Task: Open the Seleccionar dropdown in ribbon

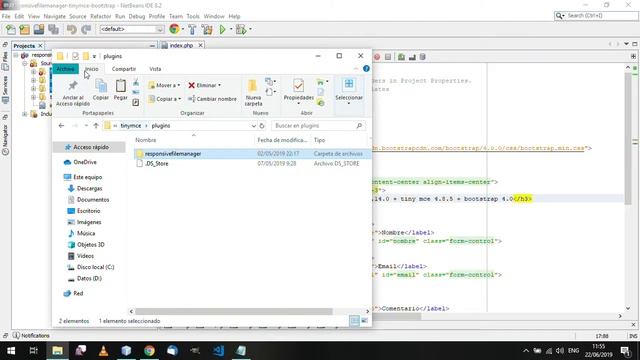Action: [349, 91]
